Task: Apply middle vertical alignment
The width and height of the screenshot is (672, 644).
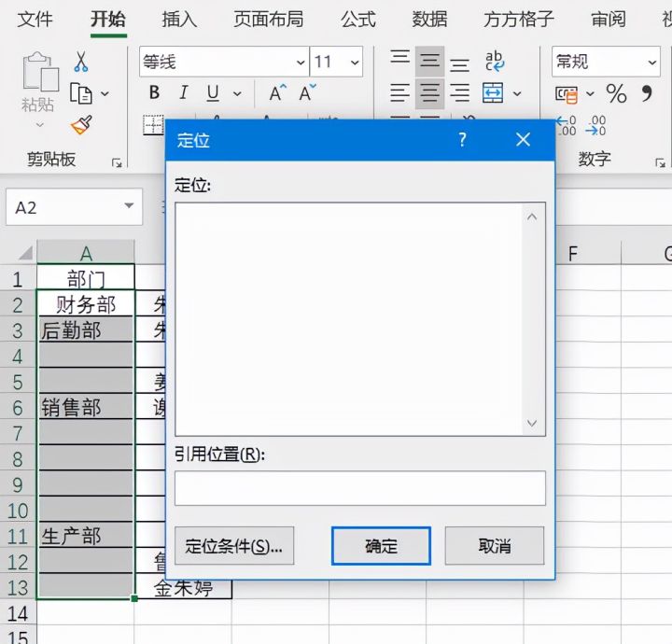Action: click(429, 62)
